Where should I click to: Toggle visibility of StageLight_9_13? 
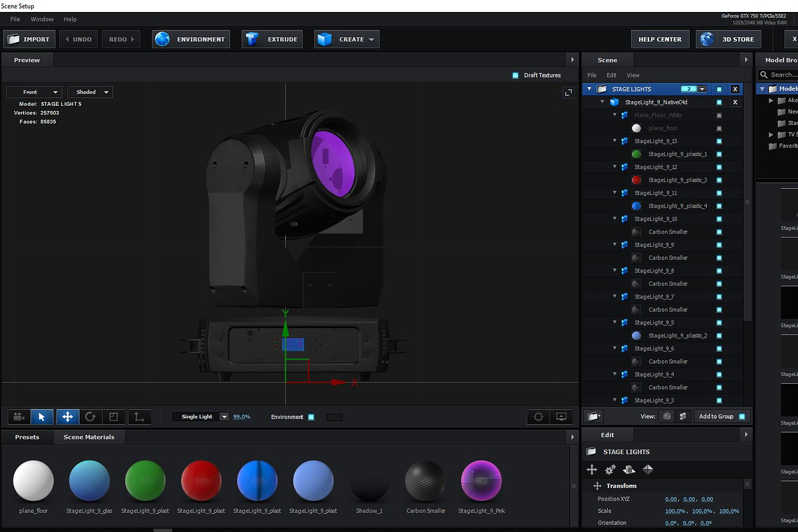(719, 141)
